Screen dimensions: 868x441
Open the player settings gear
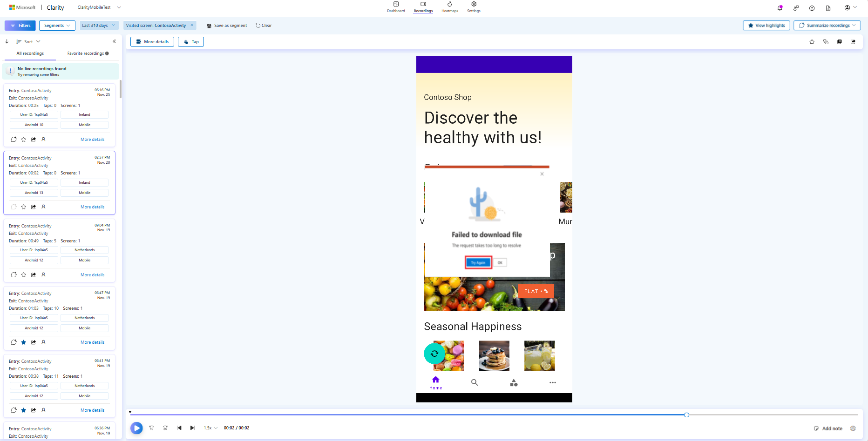click(x=853, y=428)
